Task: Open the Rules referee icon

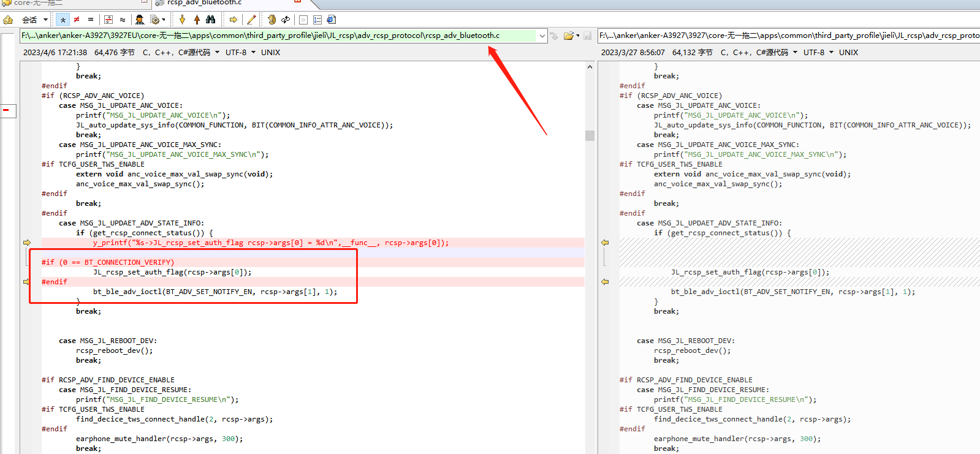Action: click(x=140, y=20)
